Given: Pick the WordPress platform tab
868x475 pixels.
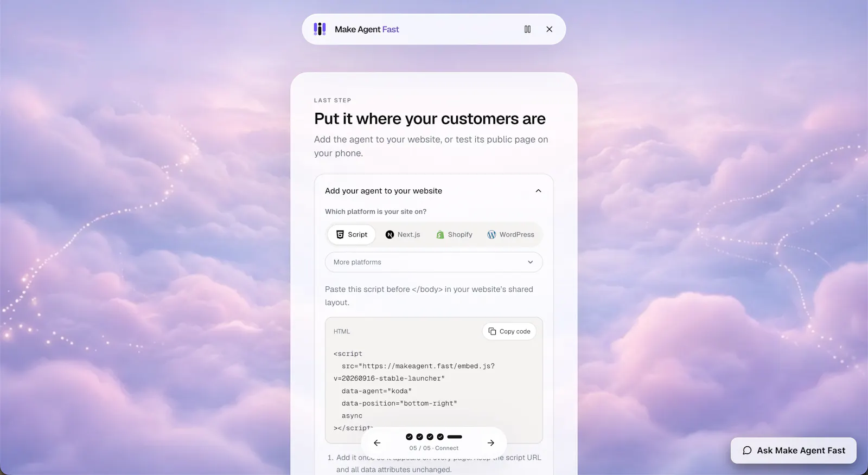Looking at the screenshot, I should (x=510, y=235).
